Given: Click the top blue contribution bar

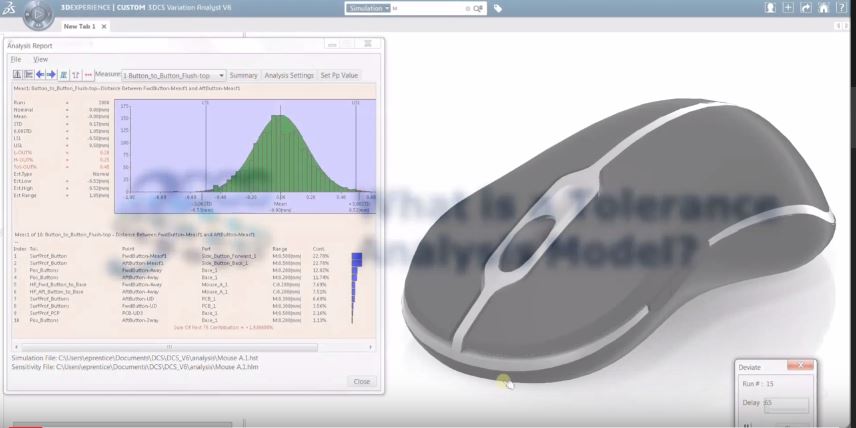Looking at the screenshot, I should tap(357, 255).
